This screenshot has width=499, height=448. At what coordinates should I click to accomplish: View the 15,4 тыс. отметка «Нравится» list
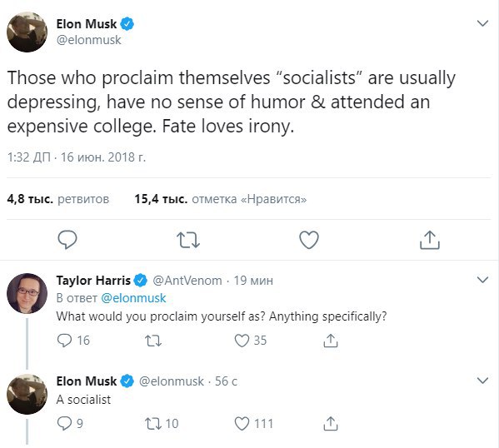click(x=221, y=199)
